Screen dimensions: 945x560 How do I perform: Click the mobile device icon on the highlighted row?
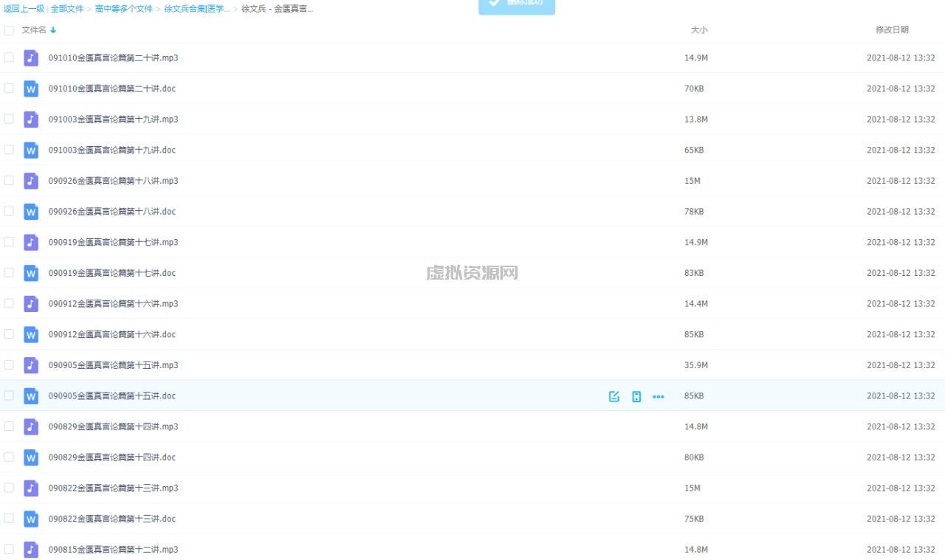coord(636,396)
